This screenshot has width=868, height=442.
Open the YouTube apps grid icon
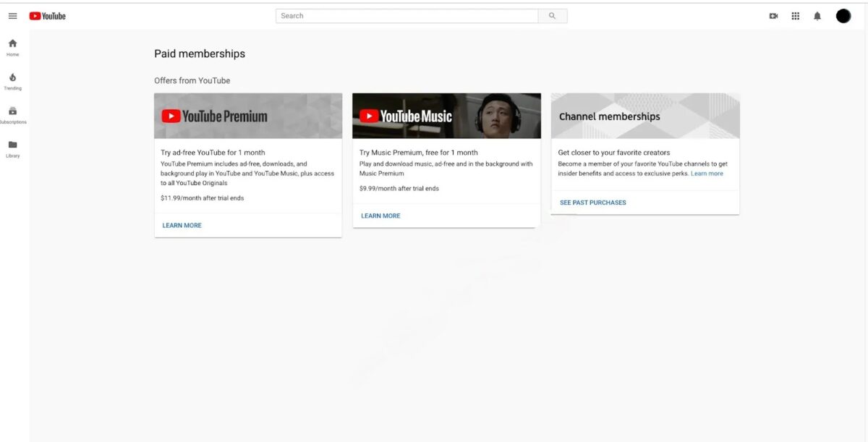point(796,16)
